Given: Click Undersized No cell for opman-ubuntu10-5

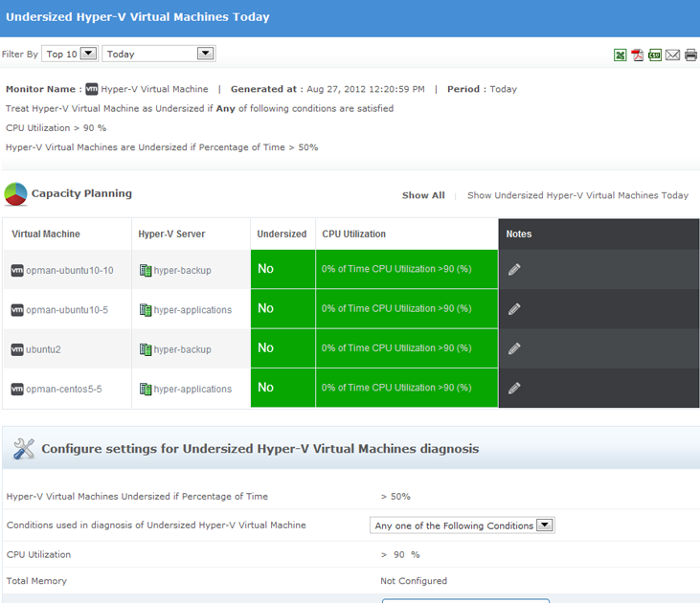Looking at the screenshot, I should click(283, 309).
